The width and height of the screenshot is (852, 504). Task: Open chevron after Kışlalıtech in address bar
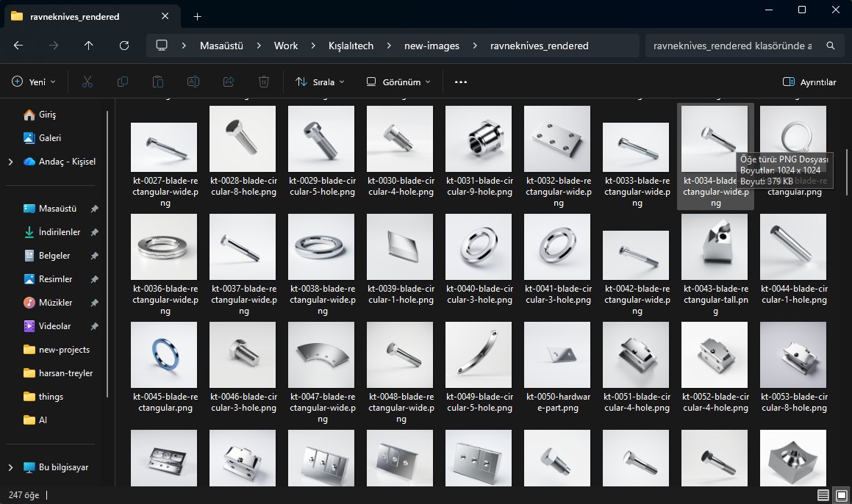click(388, 46)
